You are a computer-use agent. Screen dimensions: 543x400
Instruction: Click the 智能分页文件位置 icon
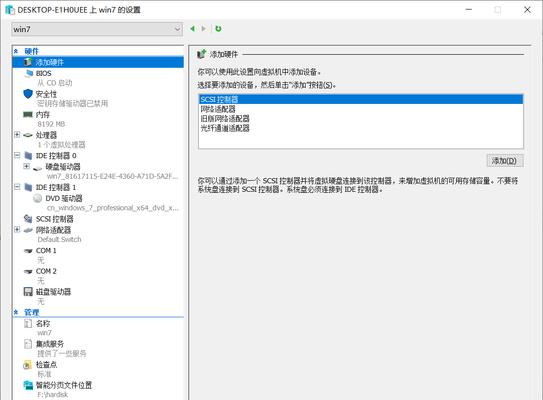click(28, 385)
